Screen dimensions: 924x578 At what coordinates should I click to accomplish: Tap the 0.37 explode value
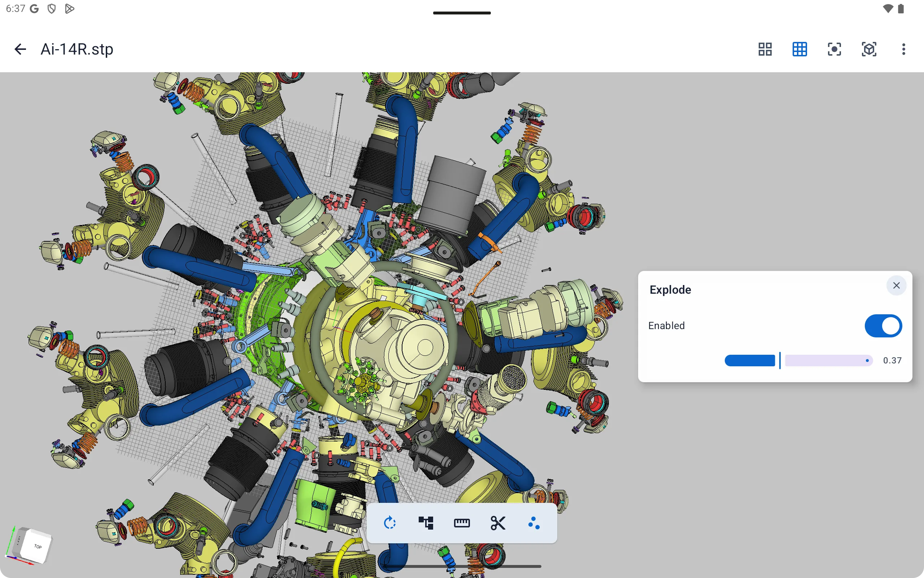[892, 361]
